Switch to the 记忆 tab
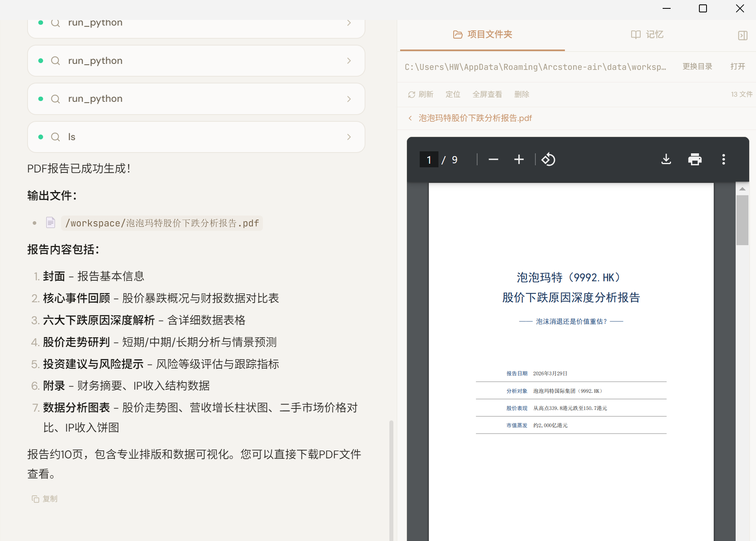756x541 pixels. pyautogui.click(x=646, y=35)
